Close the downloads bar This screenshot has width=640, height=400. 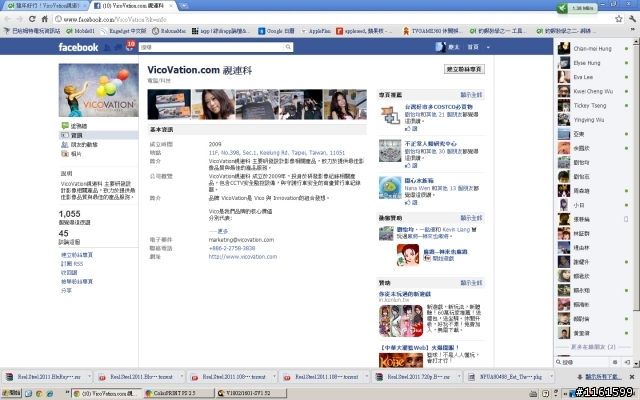pyautogui.click(x=632, y=377)
